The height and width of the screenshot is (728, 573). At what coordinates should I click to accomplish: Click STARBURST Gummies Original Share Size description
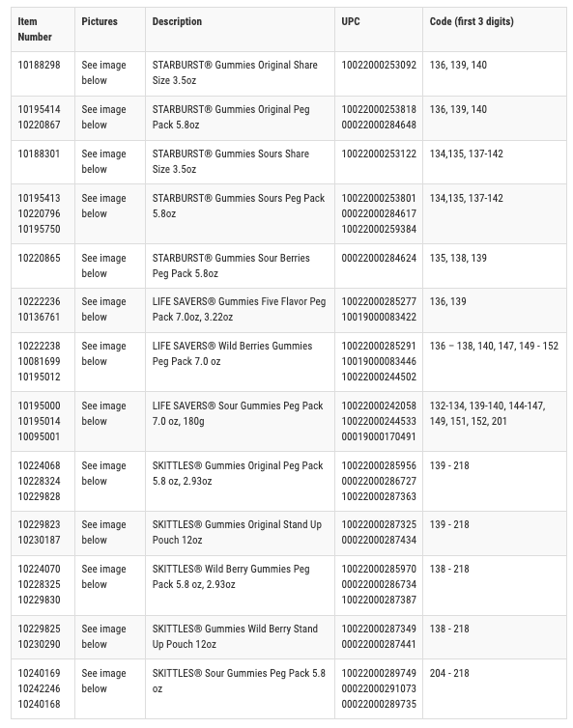pos(235,72)
